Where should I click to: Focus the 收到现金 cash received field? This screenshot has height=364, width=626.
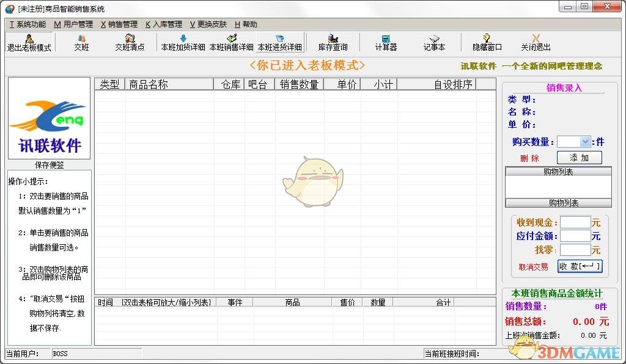(575, 222)
